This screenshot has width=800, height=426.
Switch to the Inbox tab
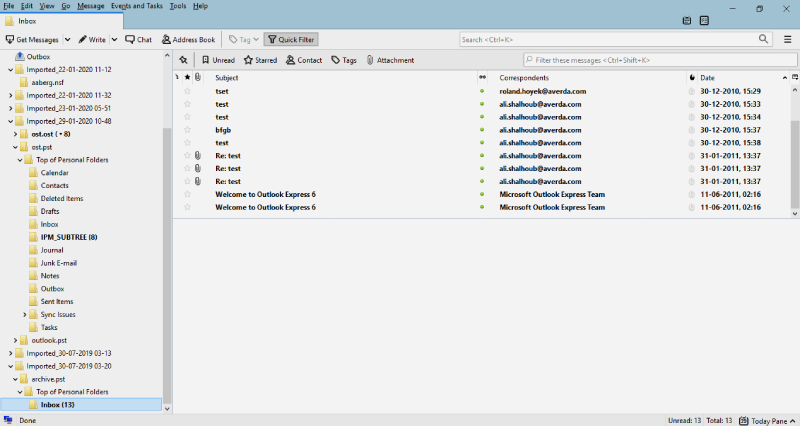pyautogui.click(x=62, y=21)
